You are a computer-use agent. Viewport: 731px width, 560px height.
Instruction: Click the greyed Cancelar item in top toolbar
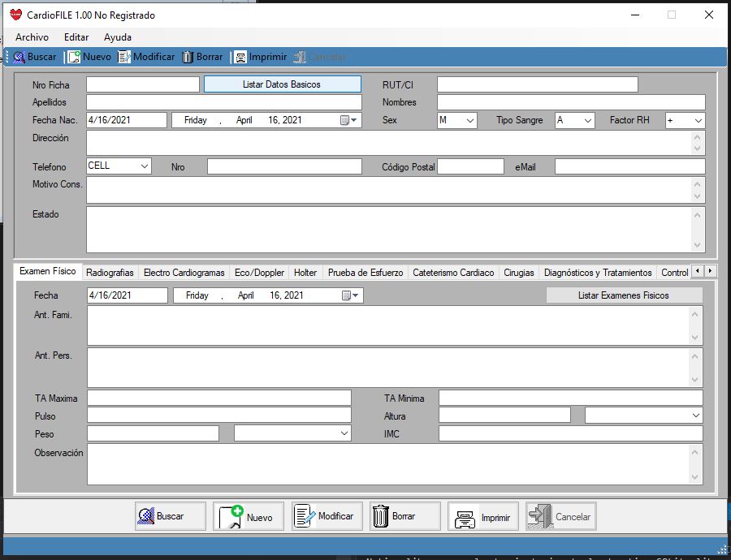point(320,57)
